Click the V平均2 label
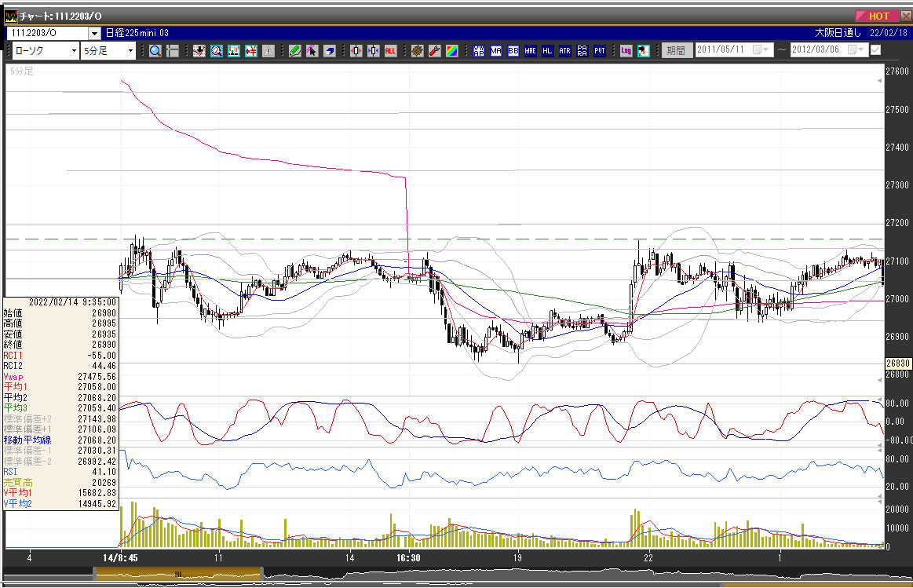 (x=17, y=503)
